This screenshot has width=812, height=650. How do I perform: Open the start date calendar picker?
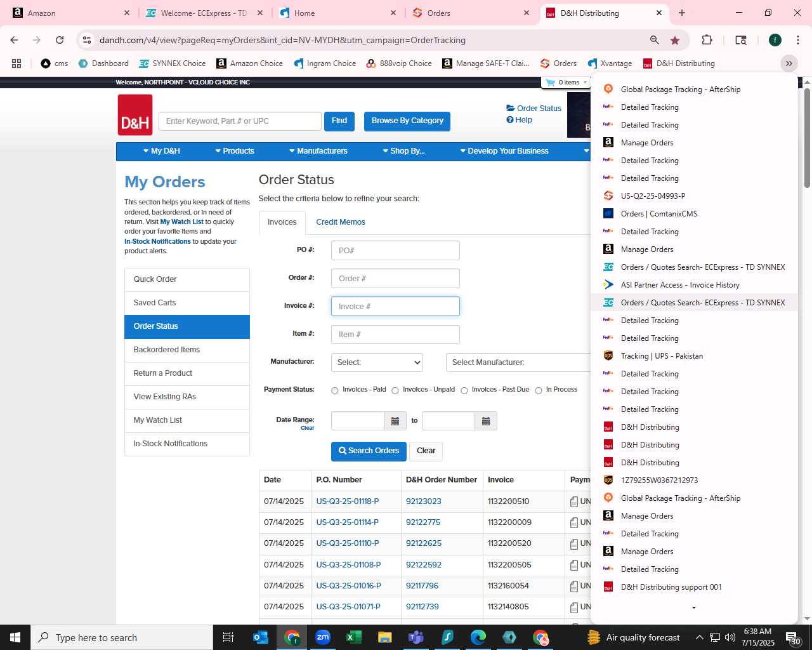pos(395,421)
